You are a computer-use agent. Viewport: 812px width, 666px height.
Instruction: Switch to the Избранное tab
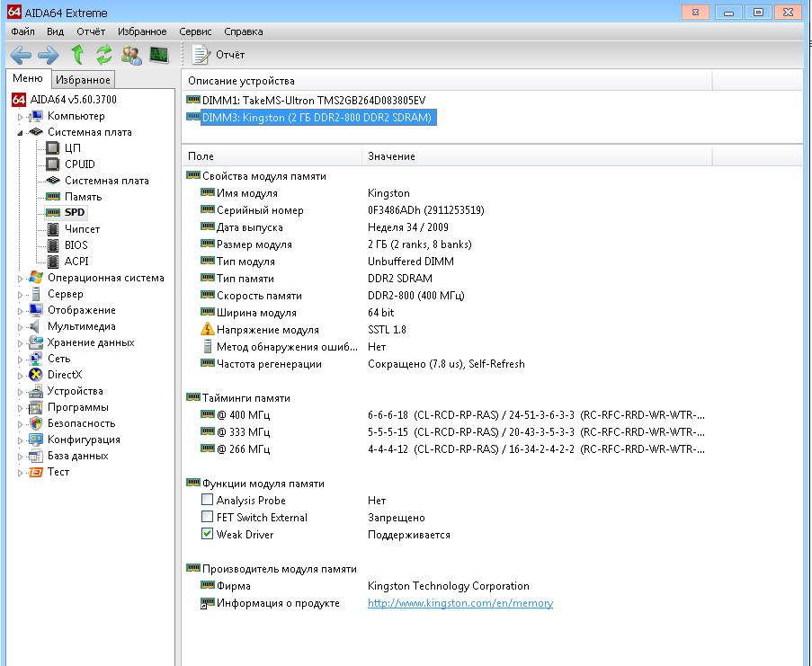click(83, 80)
